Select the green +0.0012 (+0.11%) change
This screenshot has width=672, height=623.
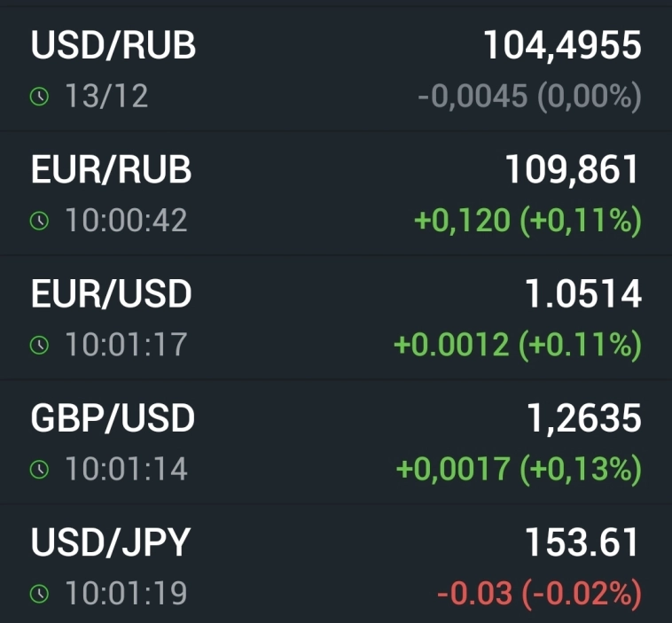(x=517, y=345)
